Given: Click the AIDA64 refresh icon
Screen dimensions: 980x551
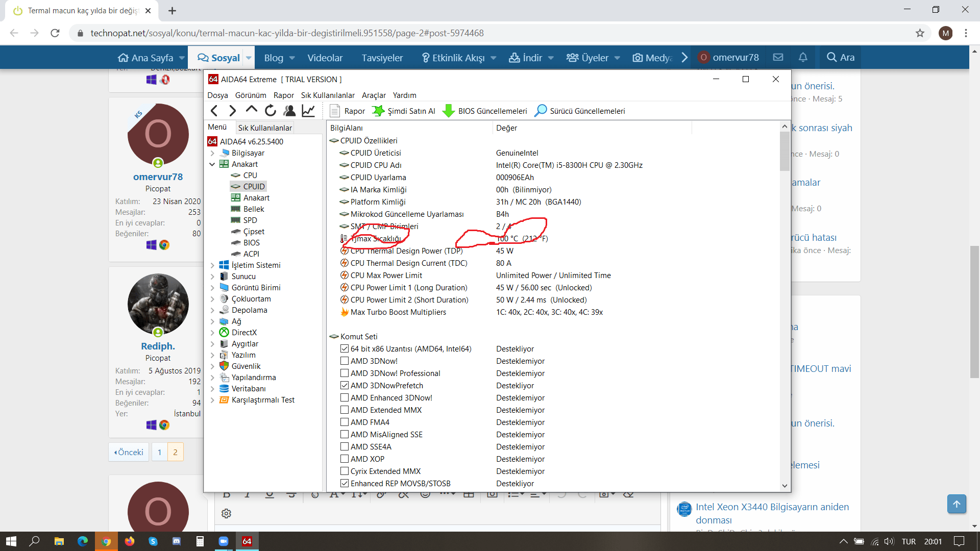Looking at the screenshot, I should click(x=271, y=111).
